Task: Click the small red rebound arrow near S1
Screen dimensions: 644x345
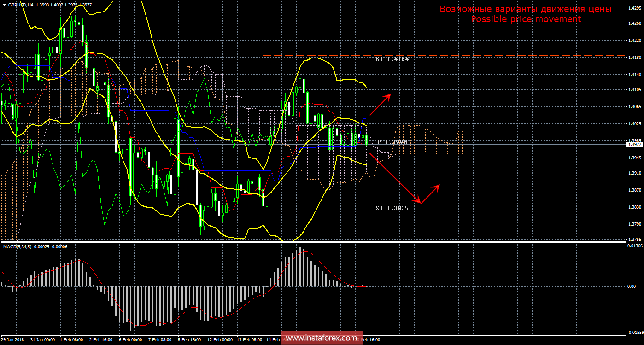Action: pos(430,193)
